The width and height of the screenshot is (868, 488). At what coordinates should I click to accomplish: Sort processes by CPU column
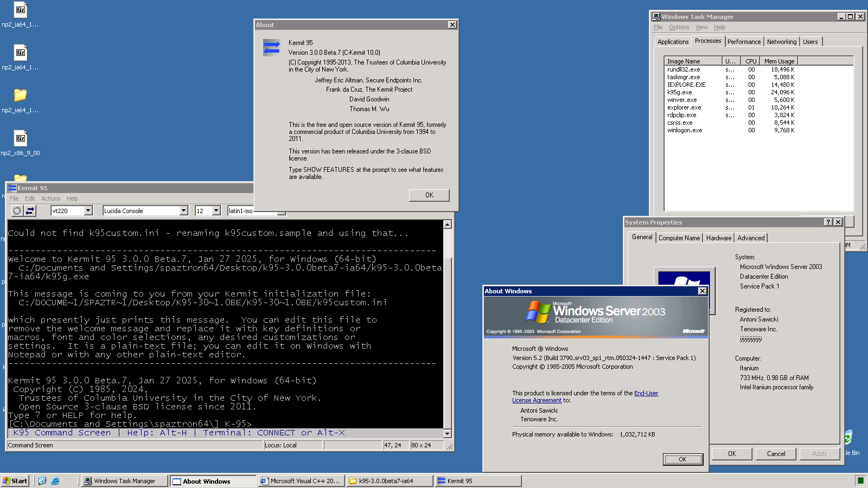tap(750, 61)
